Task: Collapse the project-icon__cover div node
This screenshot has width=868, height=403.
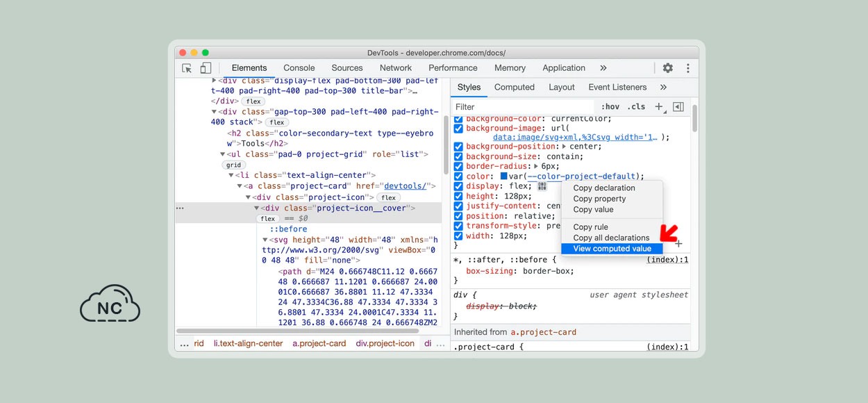Action: (256, 208)
